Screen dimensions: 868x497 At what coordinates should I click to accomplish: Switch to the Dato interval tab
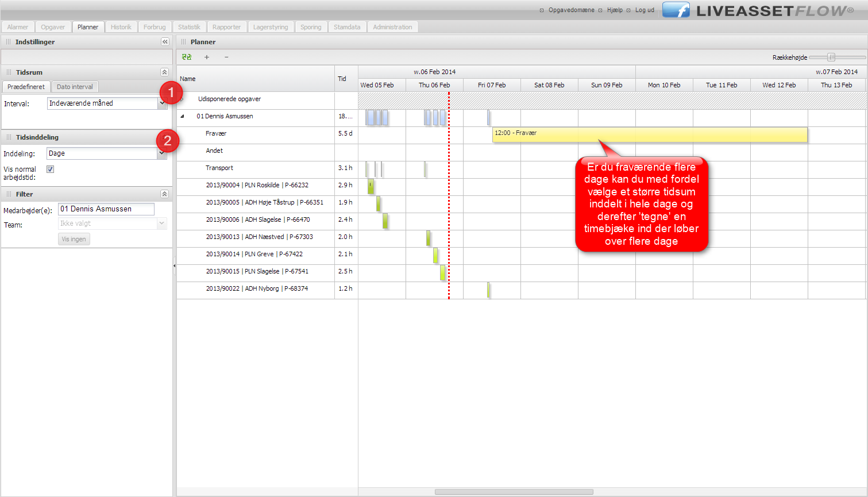point(75,87)
